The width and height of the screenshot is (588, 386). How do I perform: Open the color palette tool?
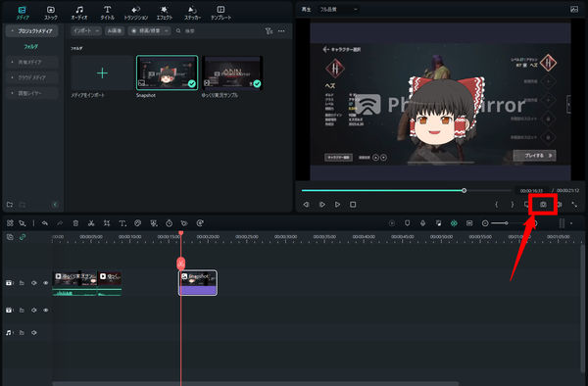[137, 223]
